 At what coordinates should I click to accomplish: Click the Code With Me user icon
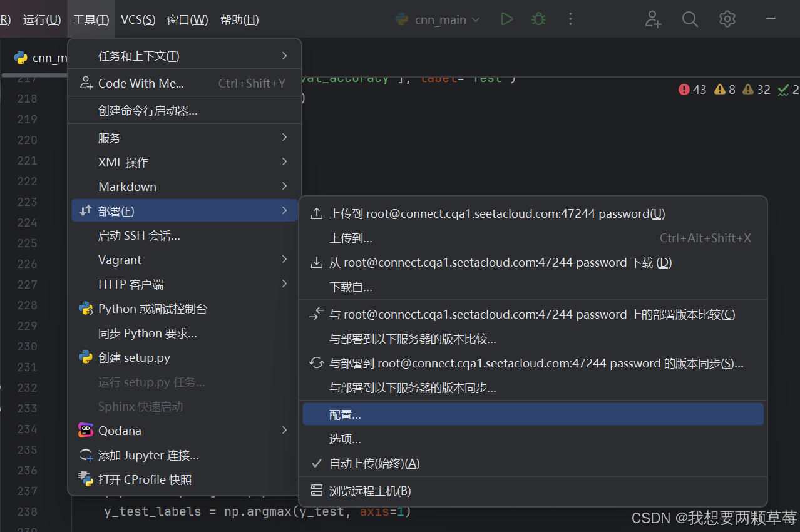[653, 19]
